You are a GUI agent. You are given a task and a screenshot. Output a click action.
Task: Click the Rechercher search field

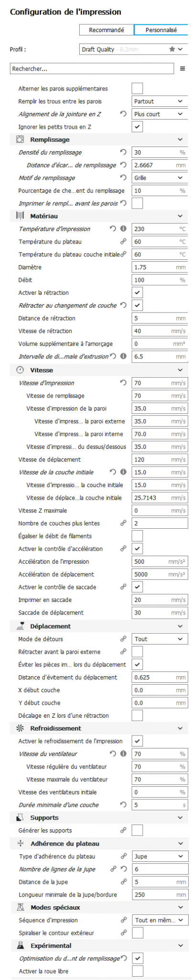[92, 69]
